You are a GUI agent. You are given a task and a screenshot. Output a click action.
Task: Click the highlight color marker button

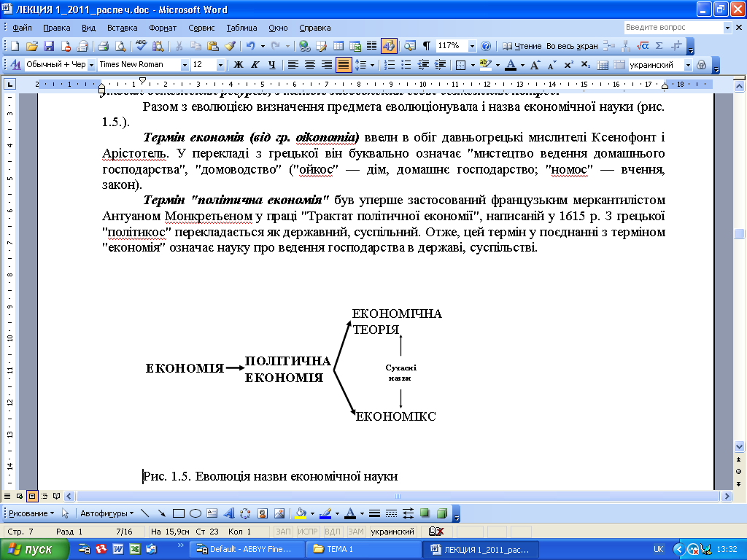click(485, 65)
